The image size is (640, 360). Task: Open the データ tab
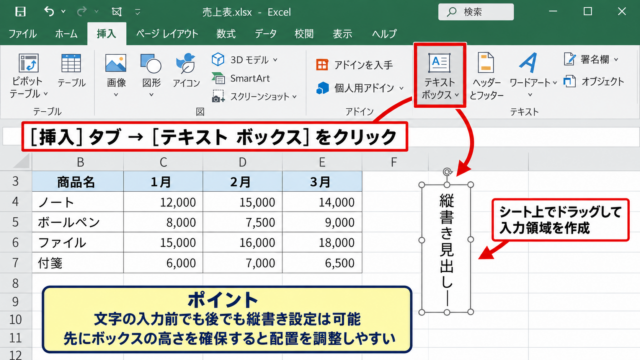[266, 33]
